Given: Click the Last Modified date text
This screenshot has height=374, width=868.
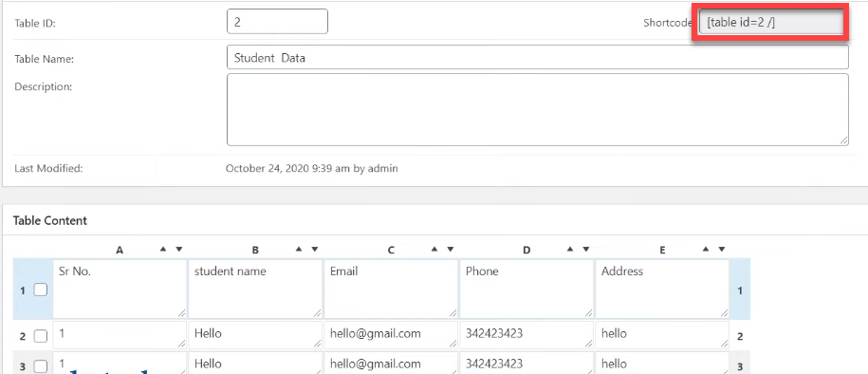Looking at the screenshot, I should (312, 168).
